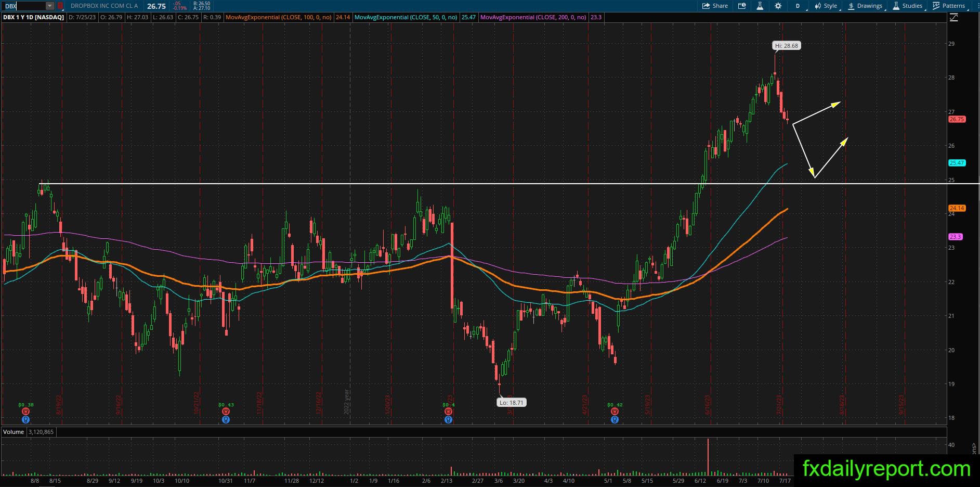Click the red 26.75 last-price tag on axis
Viewport: 980px width, 487px height.
point(957,119)
